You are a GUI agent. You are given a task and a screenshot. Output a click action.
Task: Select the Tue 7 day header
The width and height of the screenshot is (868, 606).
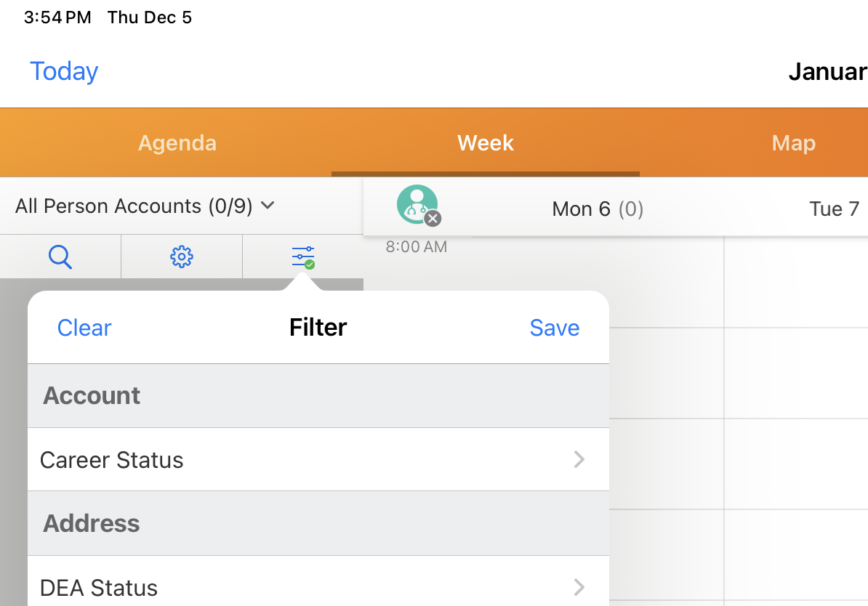click(834, 209)
